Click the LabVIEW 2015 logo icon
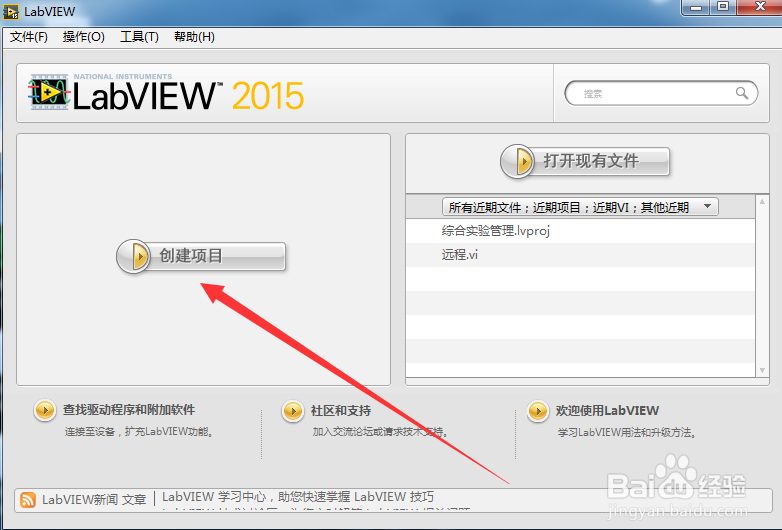This screenshot has width=782, height=530. click(x=48, y=92)
